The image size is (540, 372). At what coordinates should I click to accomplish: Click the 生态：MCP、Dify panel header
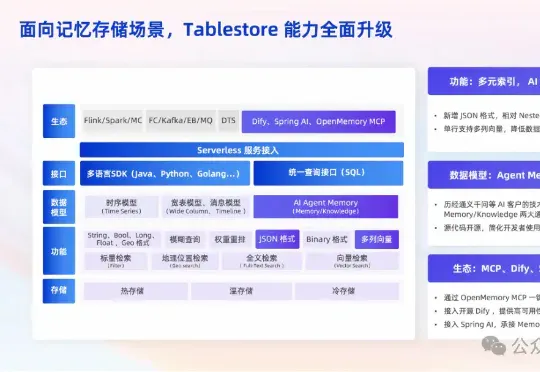pyautogui.click(x=484, y=268)
